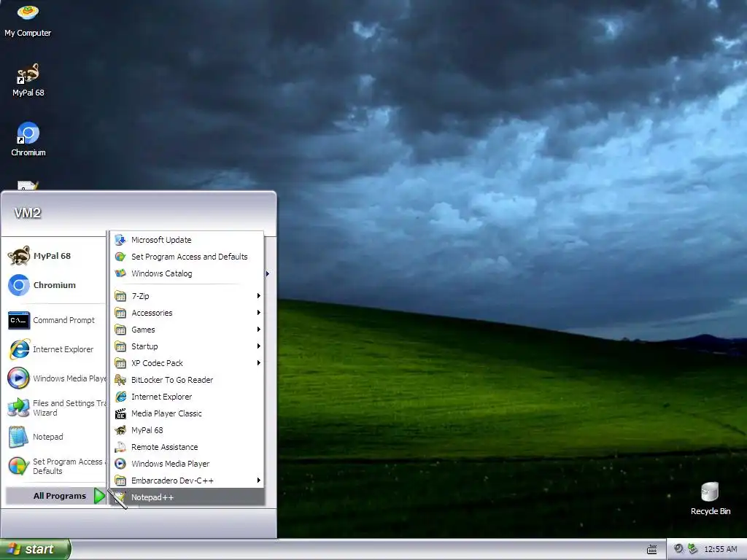Open XP Codec Pack group
Image resolution: width=747 pixels, height=560 pixels.
coord(187,363)
